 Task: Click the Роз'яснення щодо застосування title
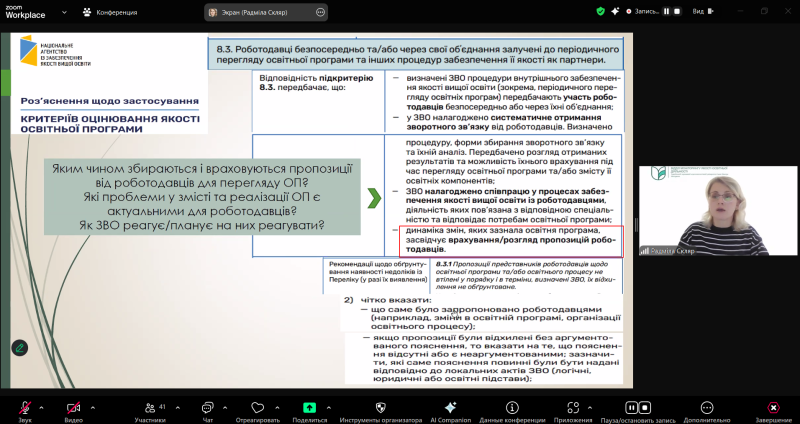110,101
